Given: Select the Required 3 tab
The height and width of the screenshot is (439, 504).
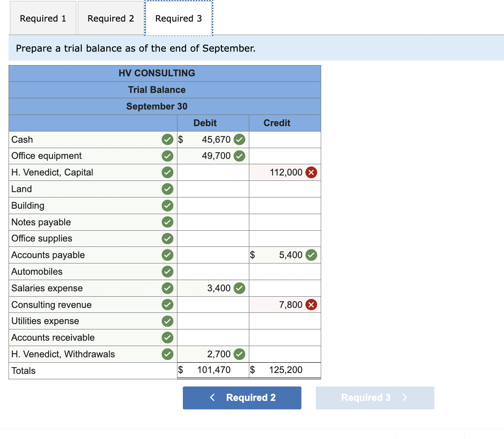Looking at the screenshot, I should [179, 18].
